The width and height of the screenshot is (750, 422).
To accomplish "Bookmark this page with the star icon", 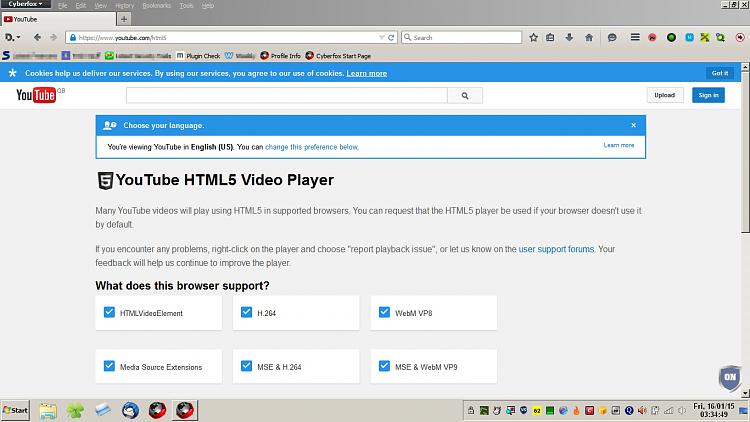I will 533,37.
